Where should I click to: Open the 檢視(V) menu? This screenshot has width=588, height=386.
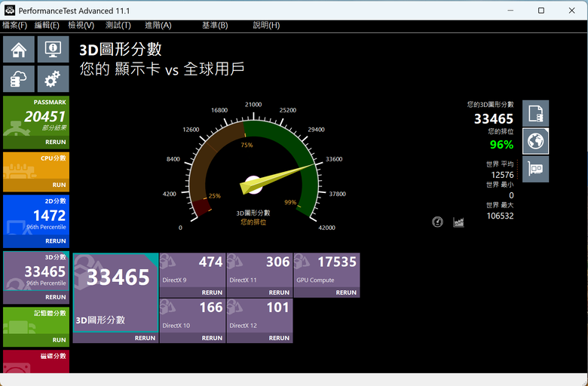(x=81, y=25)
